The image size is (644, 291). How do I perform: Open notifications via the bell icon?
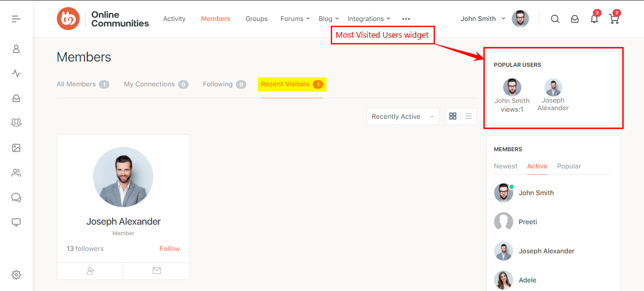click(594, 19)
